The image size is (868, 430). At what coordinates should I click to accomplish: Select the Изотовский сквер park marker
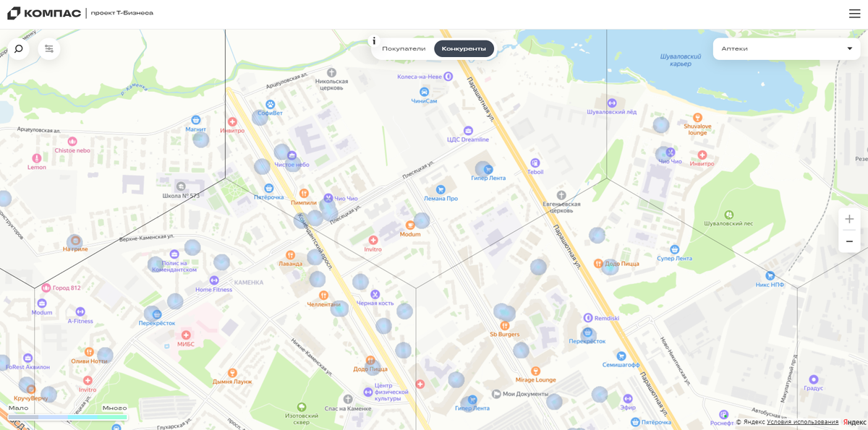click(302, 407)
